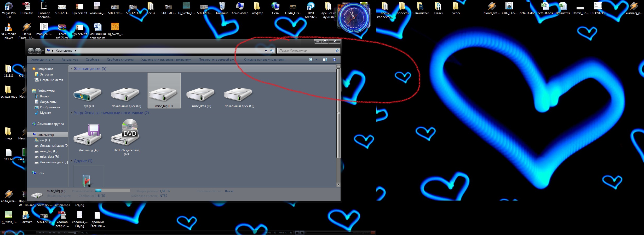644x235 pixels.
Task: Select the сказки folder on the desktop
Action: click(x=438, y=9)
